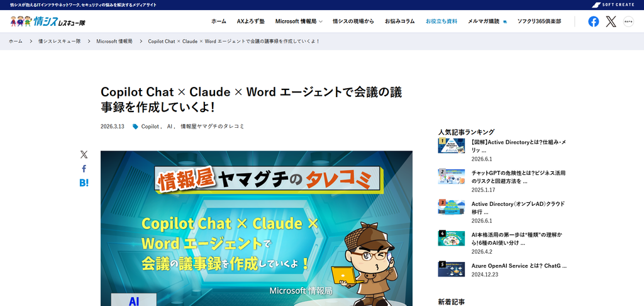Click 情シスレスキュー隊 in the breadcrumb

click(60, 42)
